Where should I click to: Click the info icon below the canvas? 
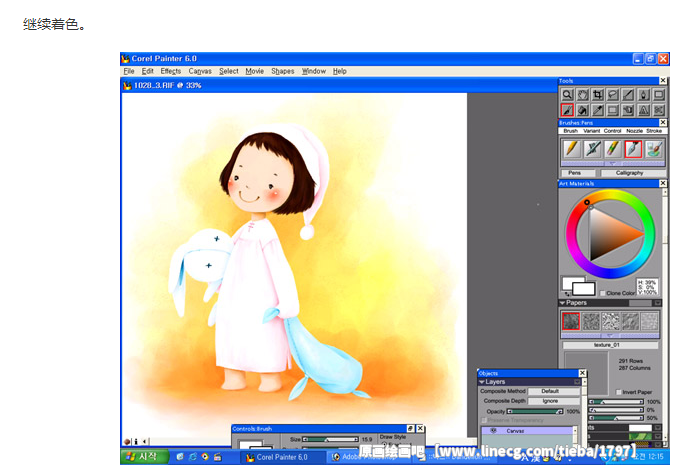click(x=136, y=441)
